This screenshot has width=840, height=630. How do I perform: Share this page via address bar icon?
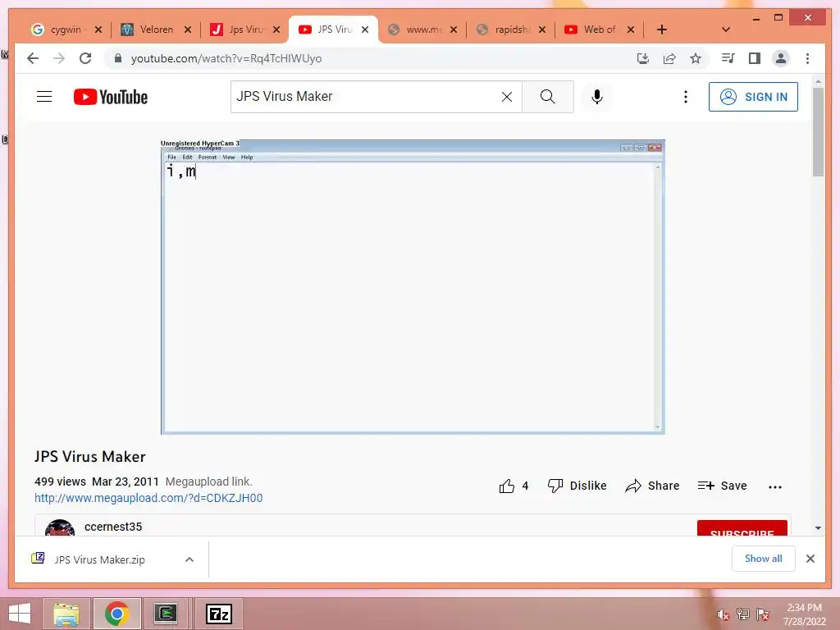(x=669, y=58)
